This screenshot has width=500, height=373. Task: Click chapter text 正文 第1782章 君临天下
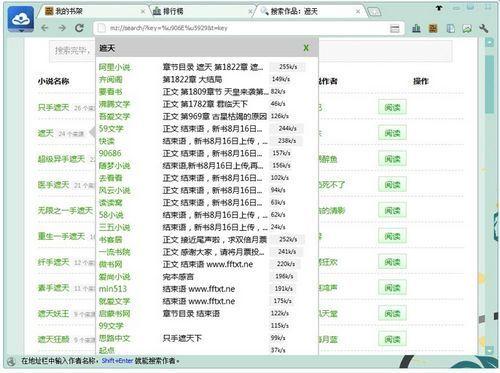coord(205,104)
